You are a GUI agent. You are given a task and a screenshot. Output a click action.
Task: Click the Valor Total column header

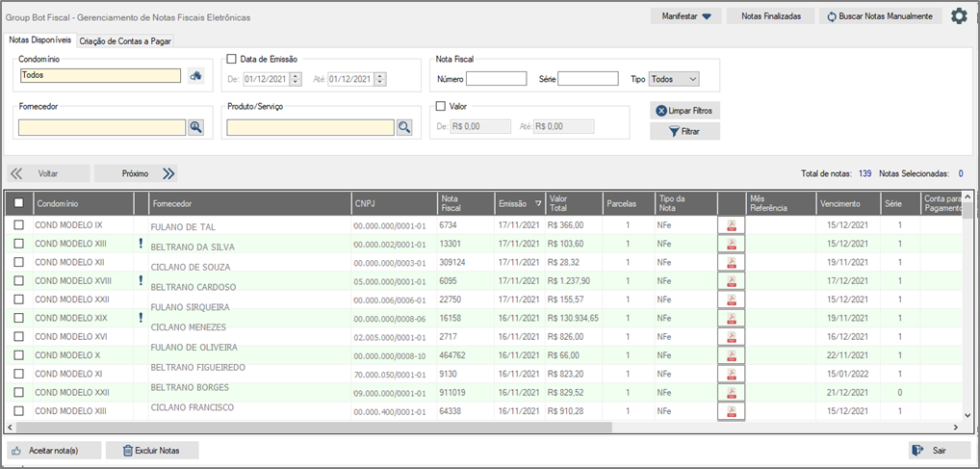pyautogui.click(x=573, y=204)
